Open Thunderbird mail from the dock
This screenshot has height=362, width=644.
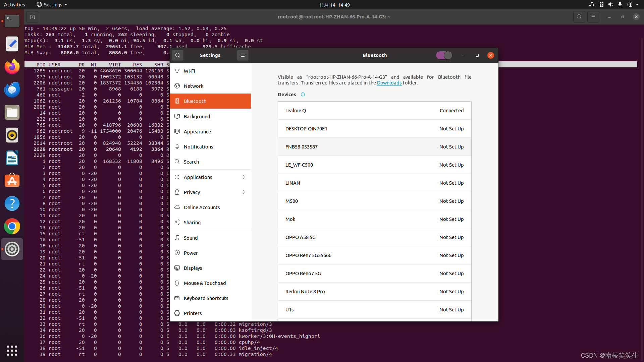pos(12,89)
